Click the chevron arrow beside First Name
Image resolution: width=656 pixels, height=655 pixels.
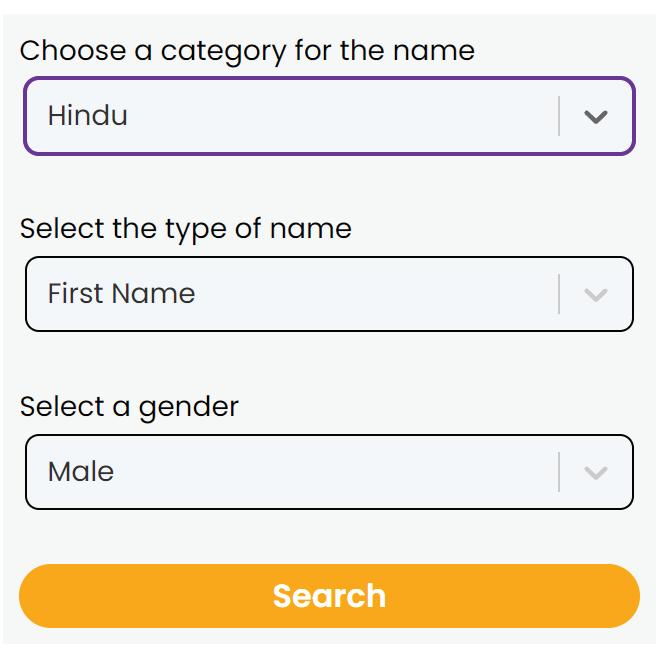point(596,295)
